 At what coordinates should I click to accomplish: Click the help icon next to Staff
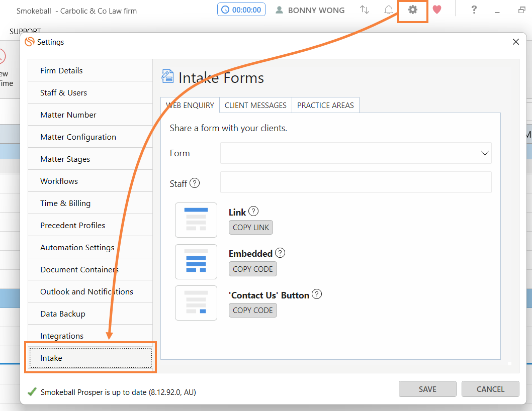pos(195,183)
